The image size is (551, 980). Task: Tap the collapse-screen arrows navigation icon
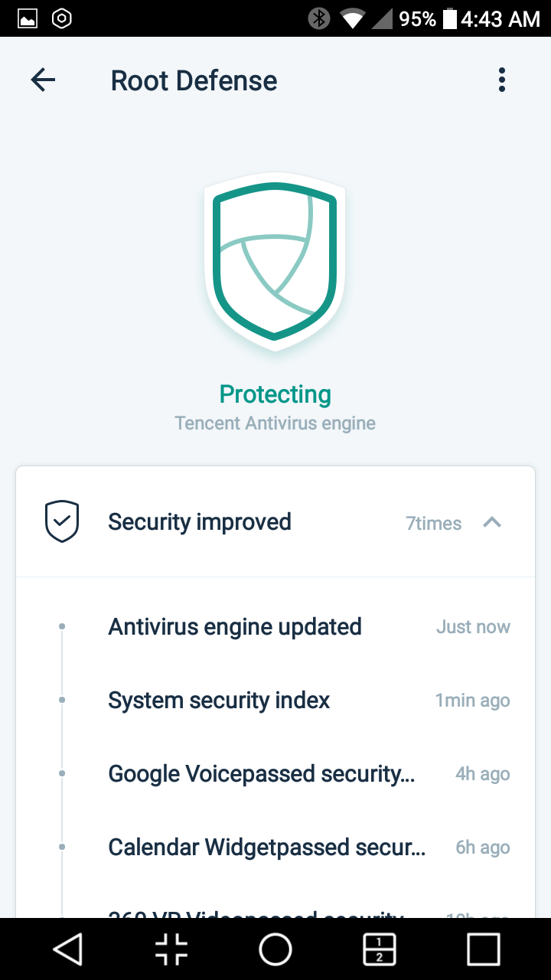click(x=171, y=949)
